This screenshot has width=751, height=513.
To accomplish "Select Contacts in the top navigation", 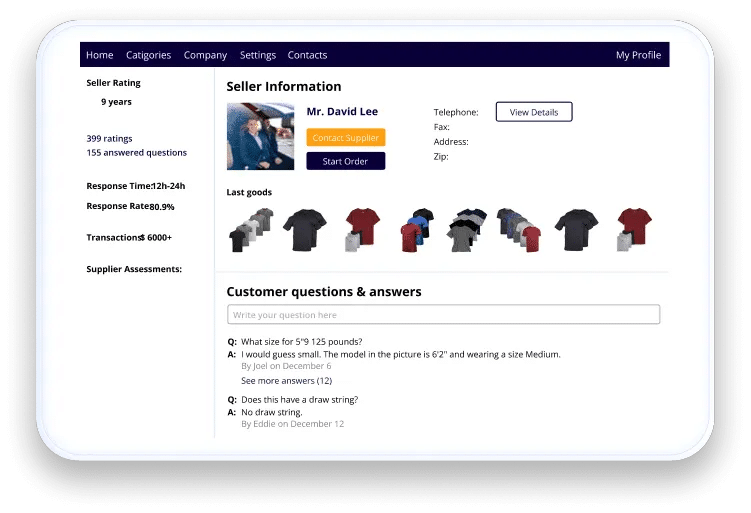I will coord(307,55).
